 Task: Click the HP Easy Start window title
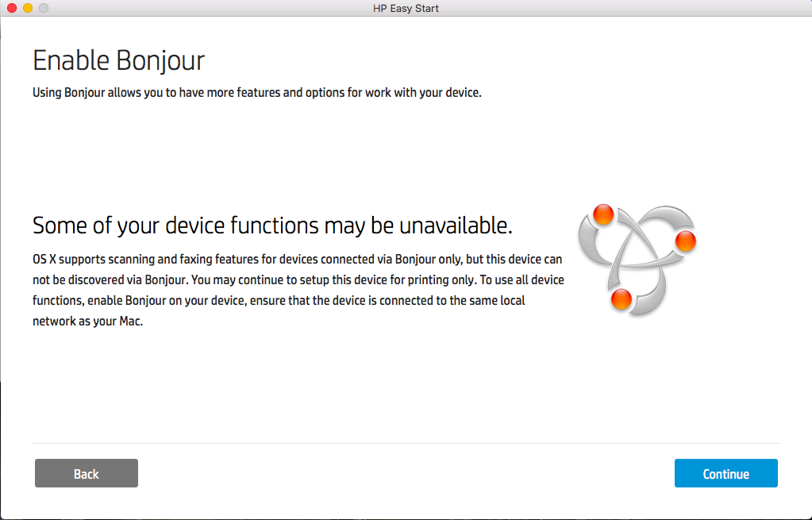tap(406, 8)
